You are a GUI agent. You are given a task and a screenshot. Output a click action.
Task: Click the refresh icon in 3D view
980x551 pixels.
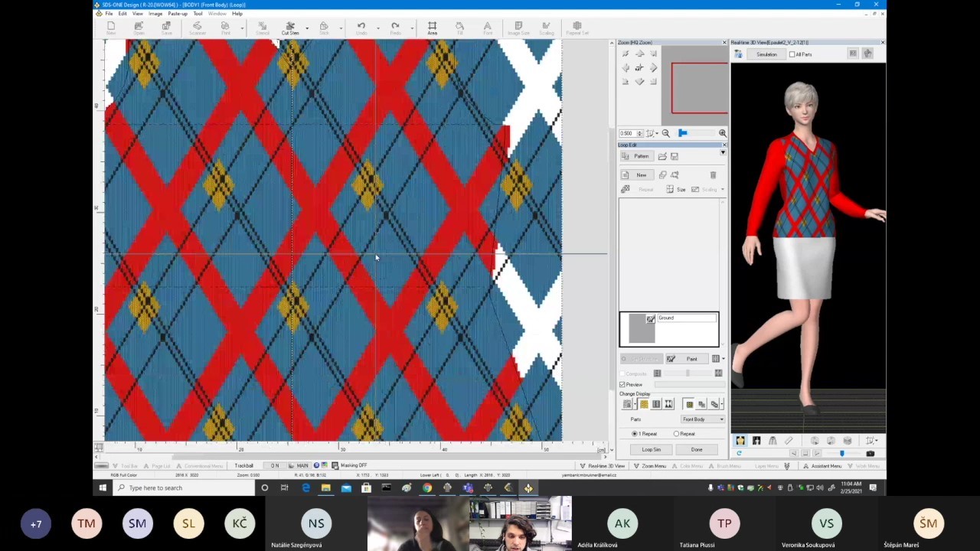739,453
